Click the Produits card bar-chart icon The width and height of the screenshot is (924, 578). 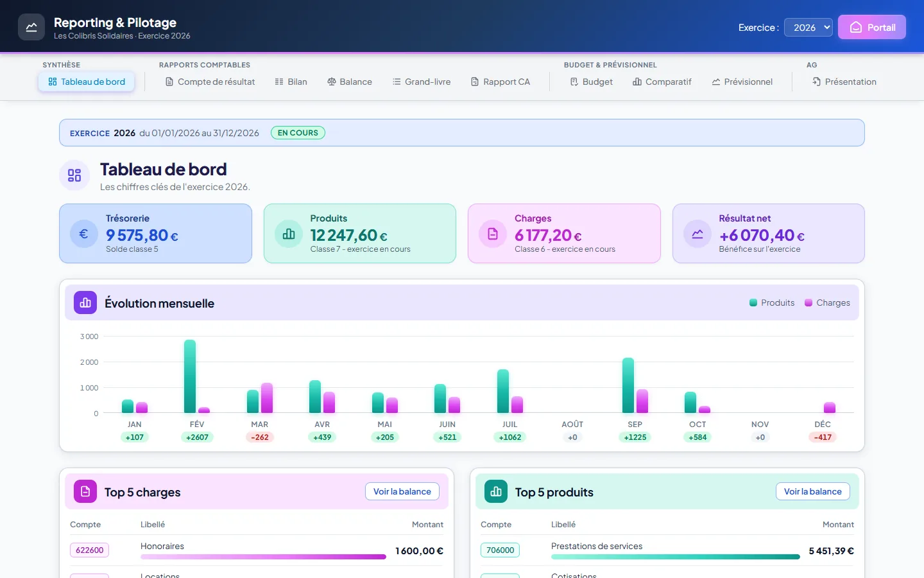pos(288,234)
